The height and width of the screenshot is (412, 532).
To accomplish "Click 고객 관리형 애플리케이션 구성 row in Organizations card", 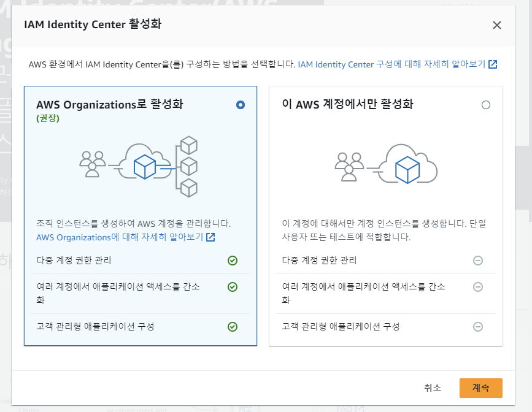I will click(x=141, y=327).
